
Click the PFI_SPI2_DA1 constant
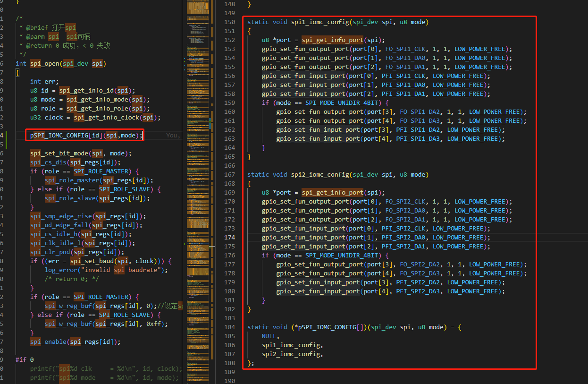coord(403,246)
